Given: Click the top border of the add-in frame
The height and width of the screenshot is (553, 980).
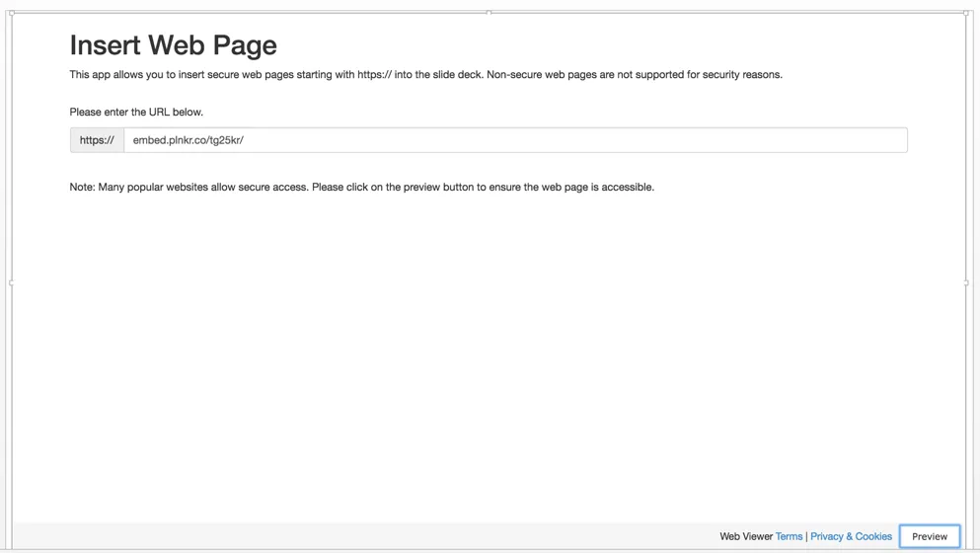Looking at the screenshot, I should click(250, 13).
